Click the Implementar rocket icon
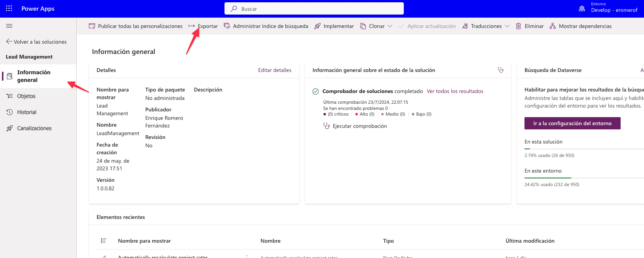This screenshot has height=258, width=644. pos(318,26)
